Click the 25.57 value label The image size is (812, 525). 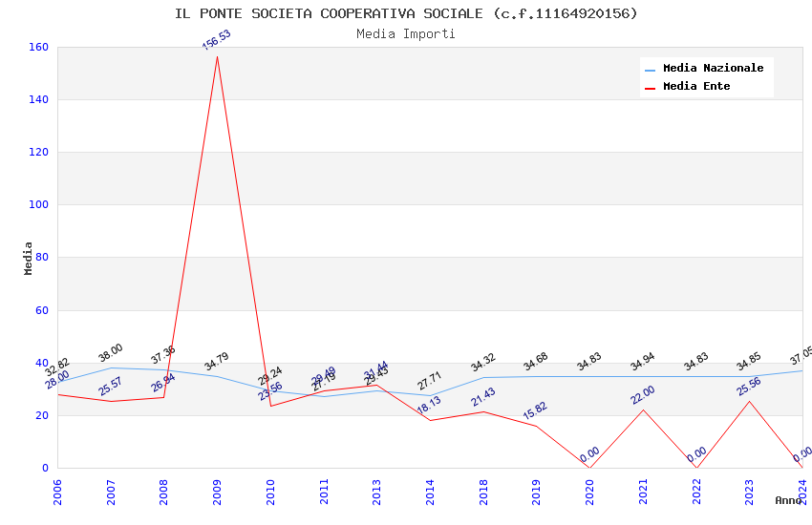pyautogui.click(x=110, y=386)
